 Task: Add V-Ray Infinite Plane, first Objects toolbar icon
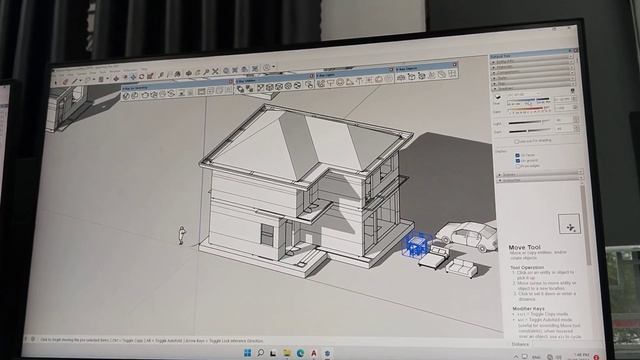(x=401, y=77)
